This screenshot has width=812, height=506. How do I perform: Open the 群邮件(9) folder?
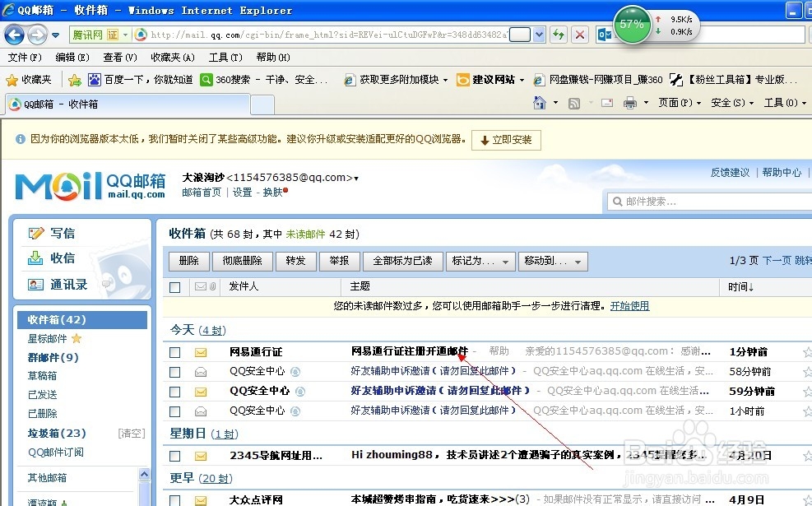[53, 357]
